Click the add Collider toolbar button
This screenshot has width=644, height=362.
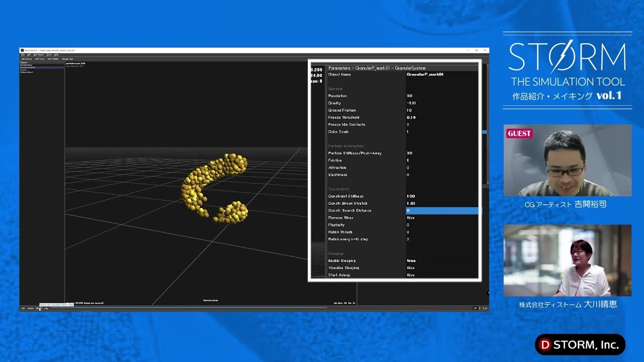(x=53, y=59)
